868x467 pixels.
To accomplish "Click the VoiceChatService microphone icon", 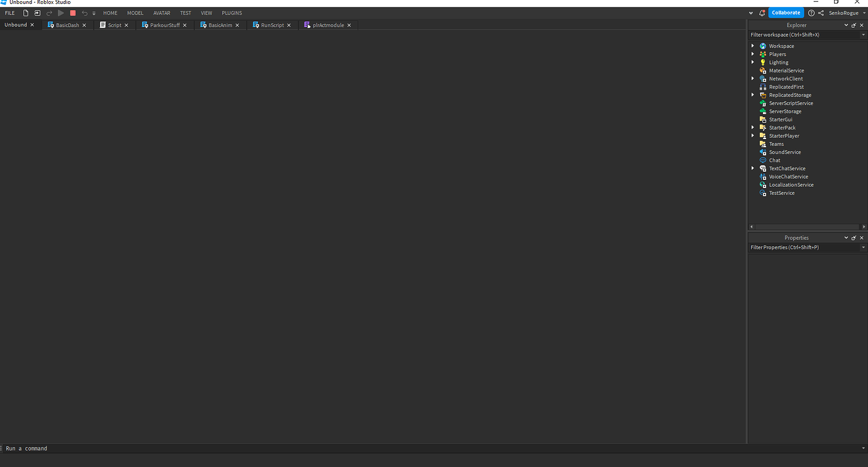I will point(763,177).
